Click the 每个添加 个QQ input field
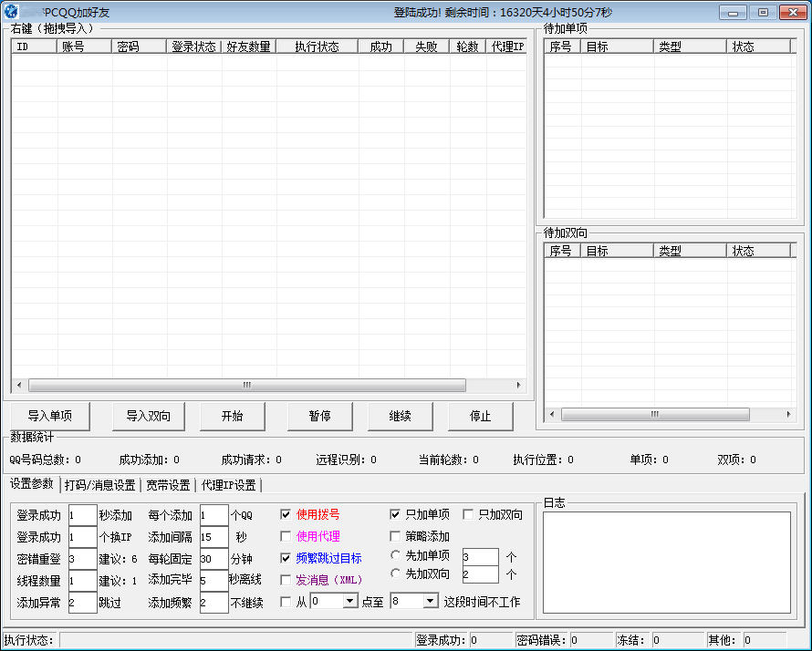The width and height of the screenshot is (812, 651). pyautogui.click(x=213, y=515)
